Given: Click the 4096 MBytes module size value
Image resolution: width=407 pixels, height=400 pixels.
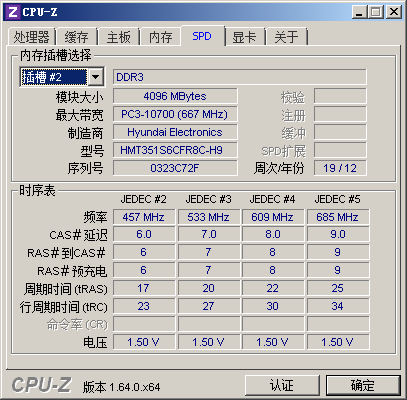Looking at the screenshot, I should pyautogui.click(x=175, y=96).
